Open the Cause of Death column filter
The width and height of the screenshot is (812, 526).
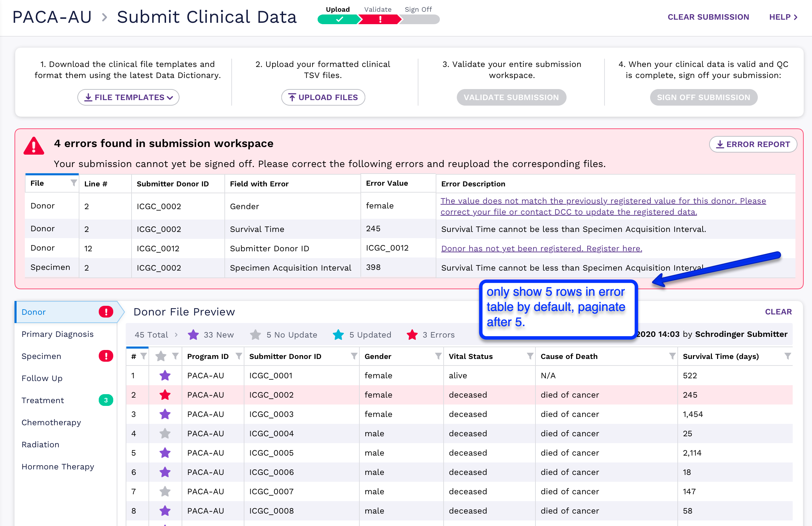click(672, 356)
